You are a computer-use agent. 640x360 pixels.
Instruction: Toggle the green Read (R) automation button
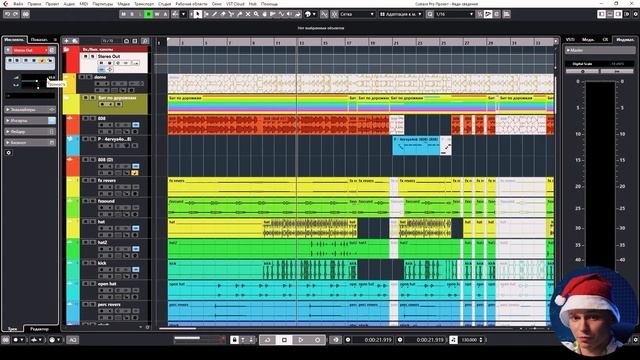[149, 14]
